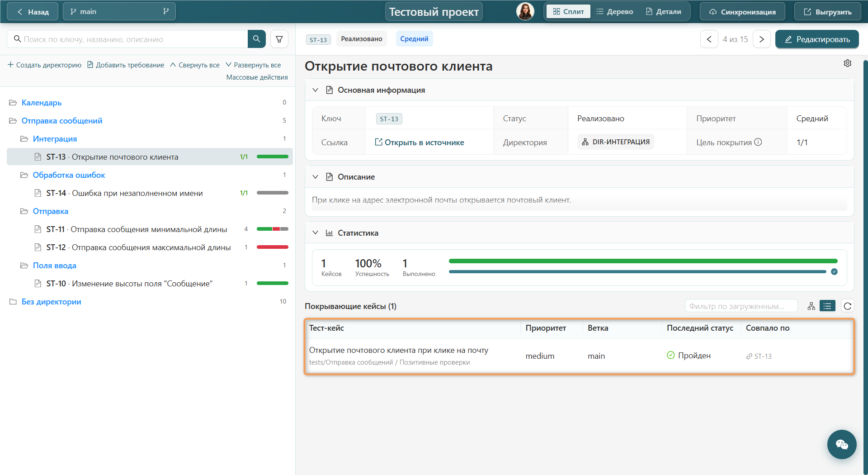The image size is (868, 475).
Task: Click Открыть в источнике link
Action: click(x=420, y=142)
